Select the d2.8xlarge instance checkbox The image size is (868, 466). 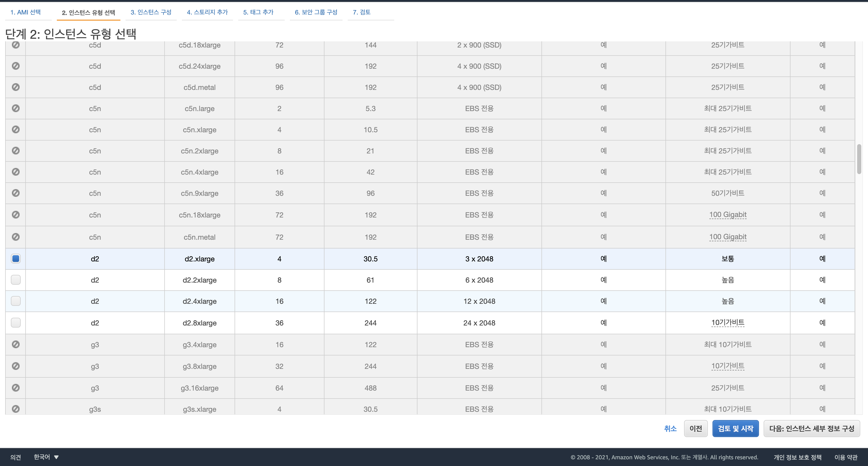tap(16, 322)
